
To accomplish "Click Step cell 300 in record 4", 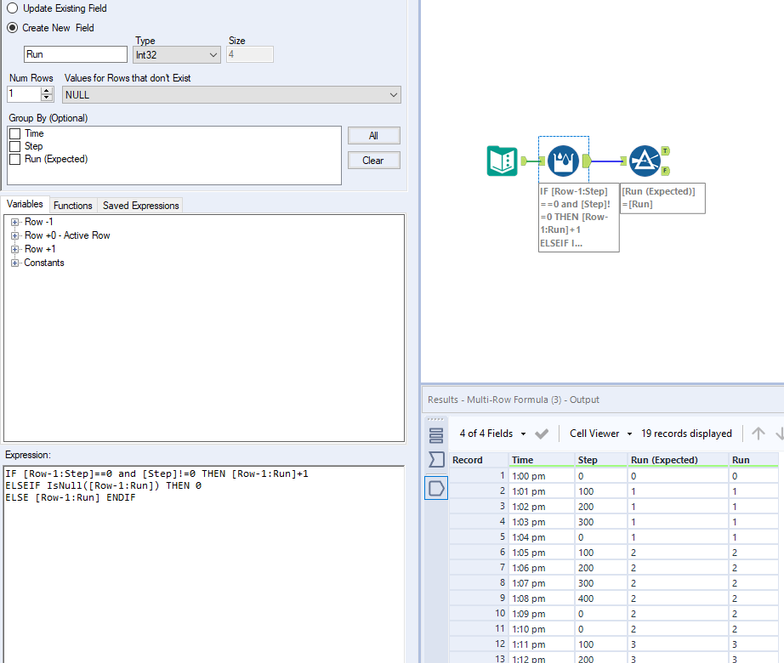I will pos(601,522).
